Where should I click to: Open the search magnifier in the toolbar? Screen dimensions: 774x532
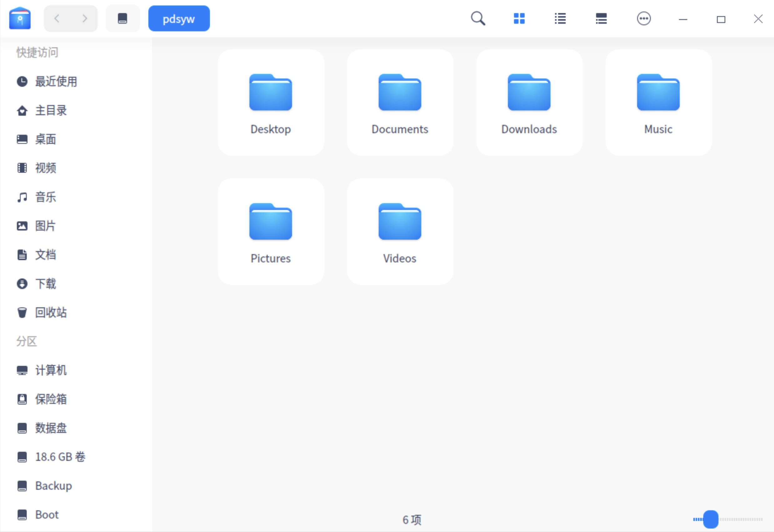coord(478,19)
